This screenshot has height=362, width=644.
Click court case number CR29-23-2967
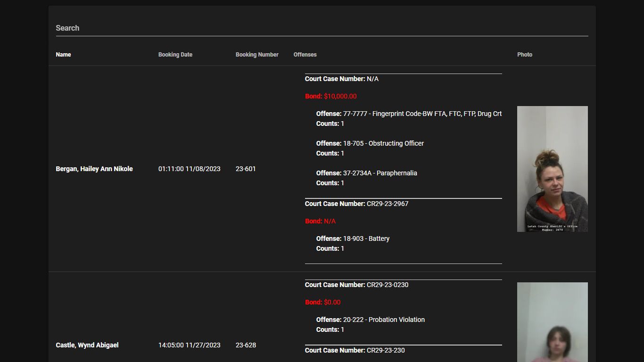pos(387,204)
